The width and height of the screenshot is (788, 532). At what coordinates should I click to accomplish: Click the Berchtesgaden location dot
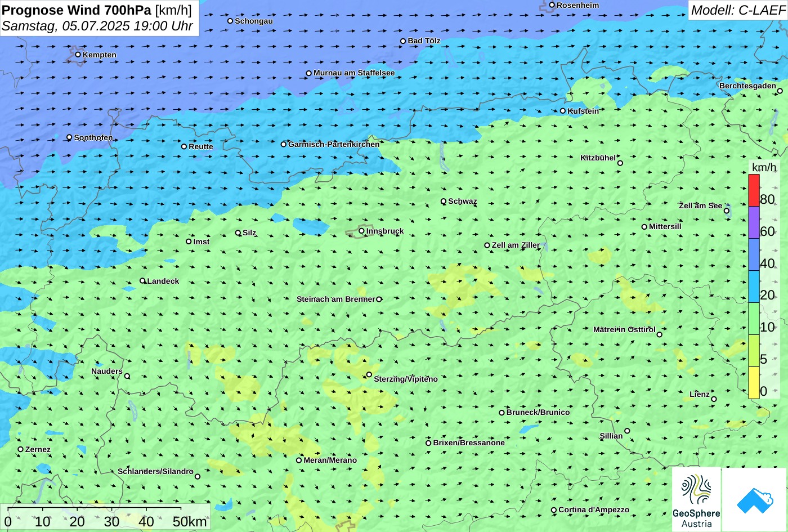pyautogui.click(x=780, y=91)
